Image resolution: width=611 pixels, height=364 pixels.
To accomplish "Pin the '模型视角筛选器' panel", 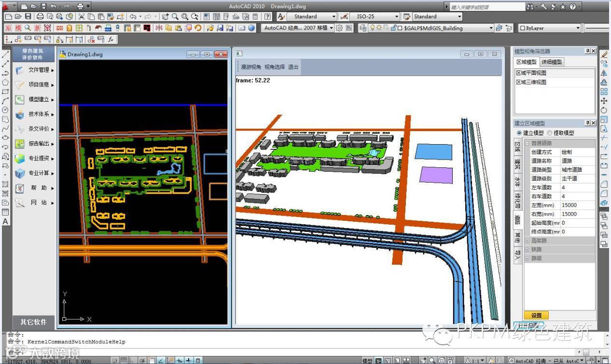I will click(x=587, y=51).
